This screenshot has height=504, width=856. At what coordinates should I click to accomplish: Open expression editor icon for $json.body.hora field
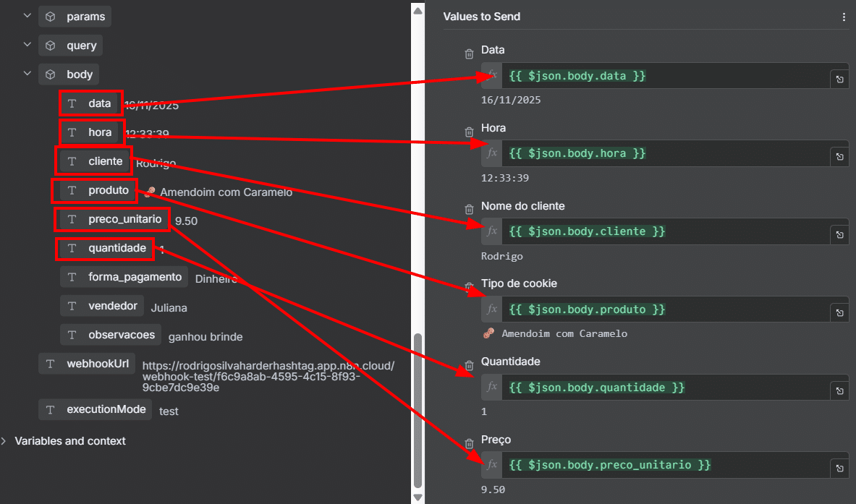[839, 156]
